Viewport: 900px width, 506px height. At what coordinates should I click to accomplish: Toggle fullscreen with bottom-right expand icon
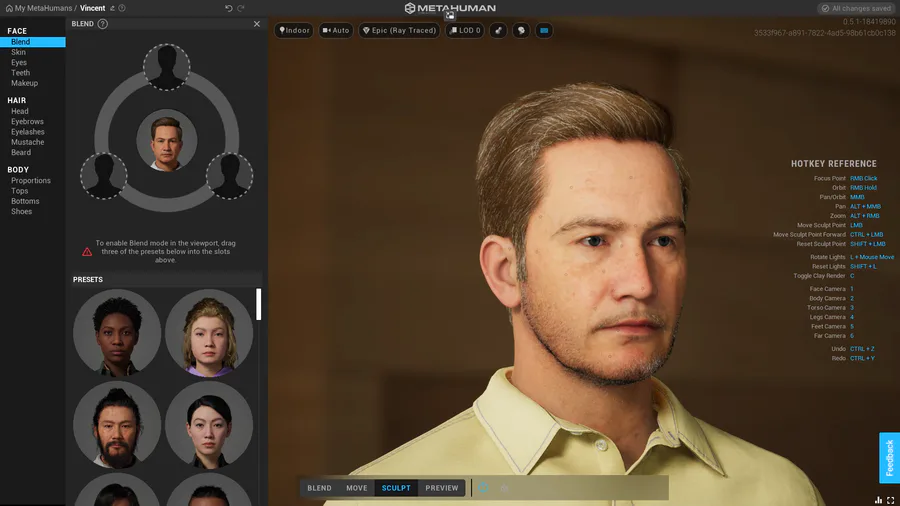pos(891,500)
